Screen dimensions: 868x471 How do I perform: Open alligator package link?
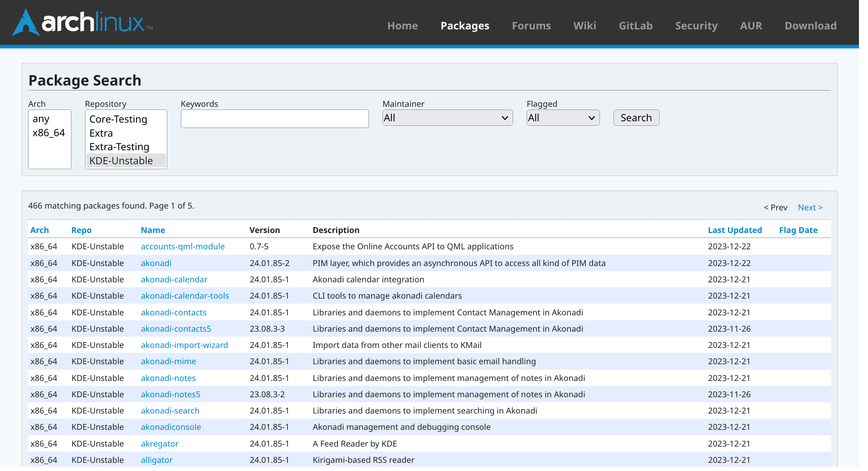tap(157, 460)
